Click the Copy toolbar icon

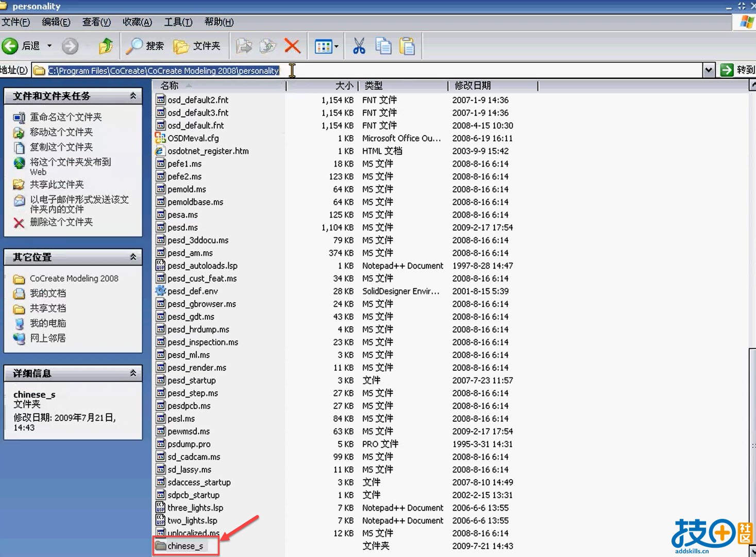[383, 46]
